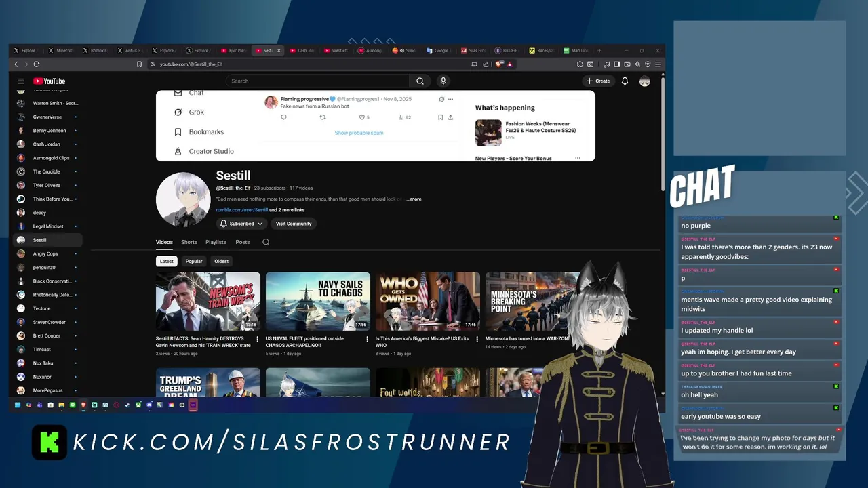Open the account avatar menu on YouTube
This screenshot has width=868, height=488.
pyautogui.click(x=644, y=81)
